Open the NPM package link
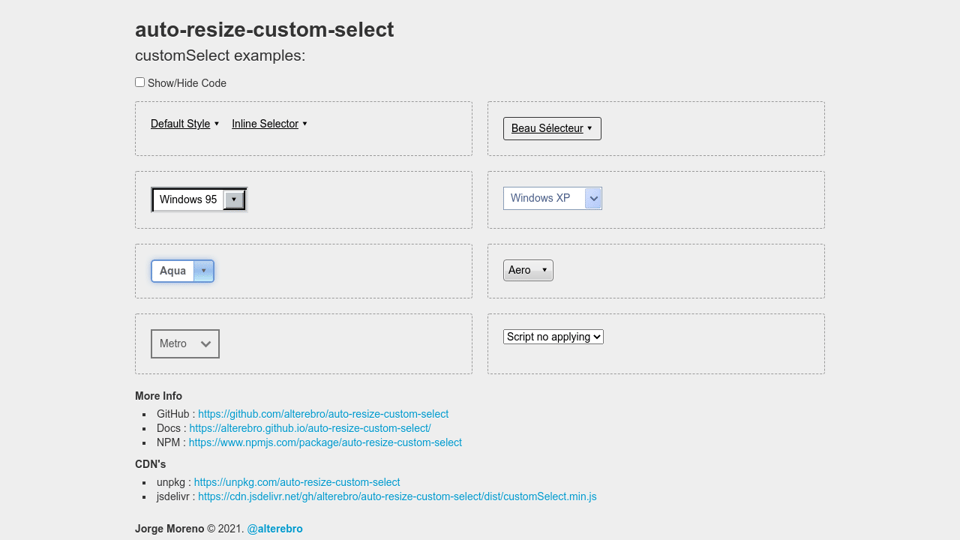Viewport: 960px width, 540px height. pos(325,442)
